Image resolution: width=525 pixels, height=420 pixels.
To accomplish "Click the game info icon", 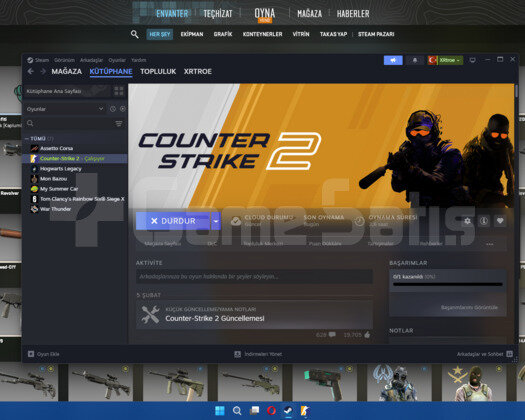I will (x=483, y=221).
